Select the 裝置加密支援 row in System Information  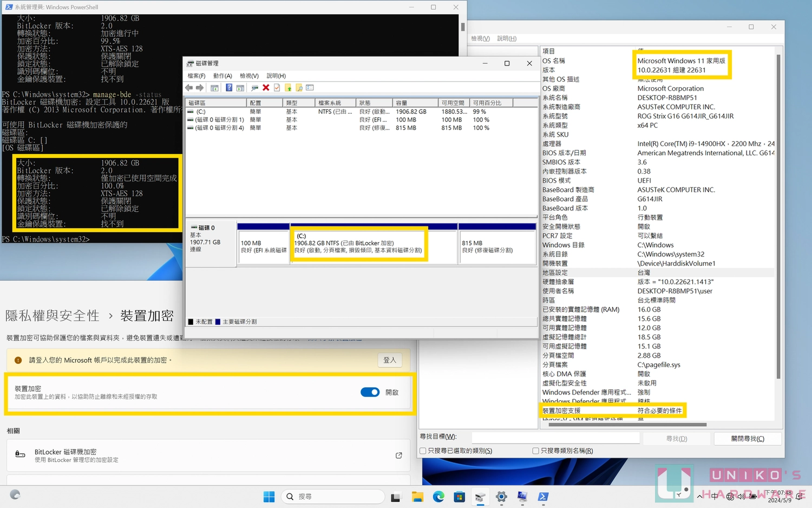[x=613, y=411]
